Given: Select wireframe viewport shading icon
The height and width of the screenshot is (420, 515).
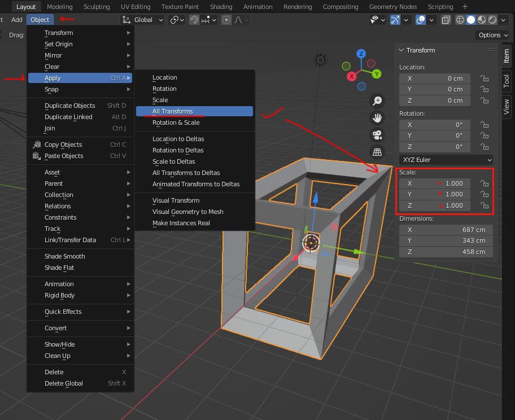Looking at the screenshot, I should (x=460, y=20).
